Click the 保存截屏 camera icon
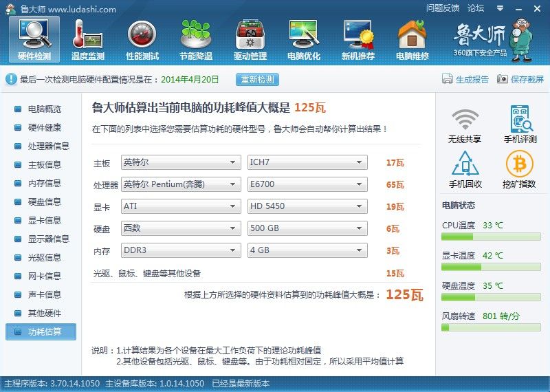 (503, 78)
